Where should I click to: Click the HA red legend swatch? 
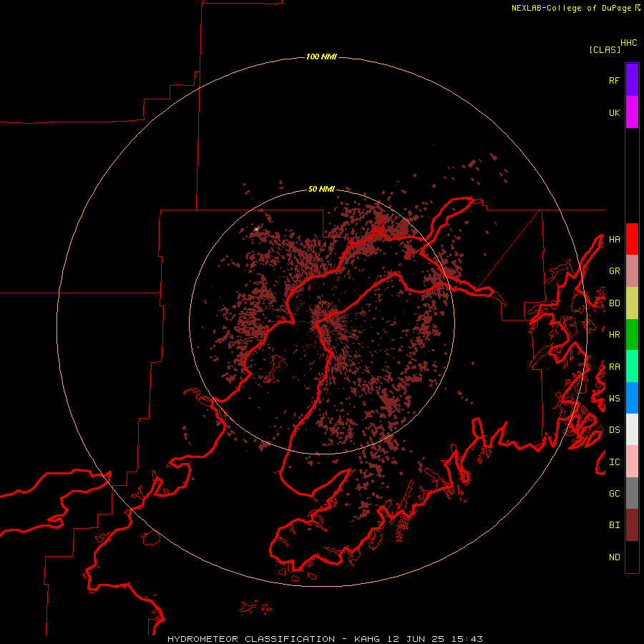coord(632,239)
